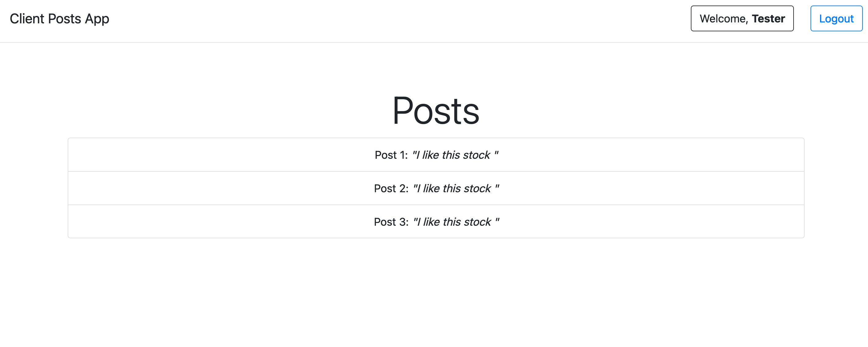Open the Client Posts App home link

[x=59, y=18]
